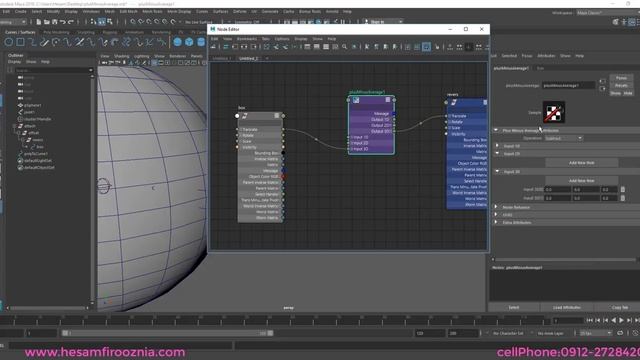640x360 pixels.
Task: Click the upper connection arrow icon beside name field
Action: pos(602,81)
